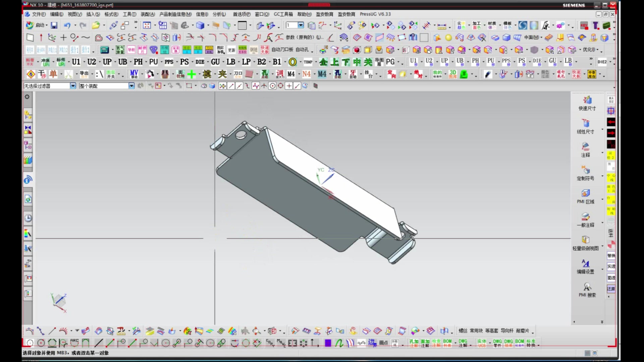Open the 快速尺寸 rapid dimension tool
This screenshot has width=644, height=362.
point(587,103)
